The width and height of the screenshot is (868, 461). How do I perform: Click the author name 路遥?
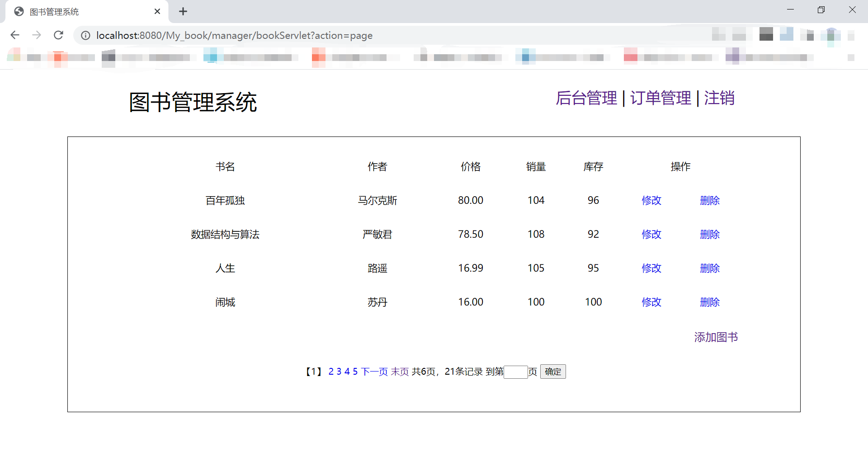point(377,268)
